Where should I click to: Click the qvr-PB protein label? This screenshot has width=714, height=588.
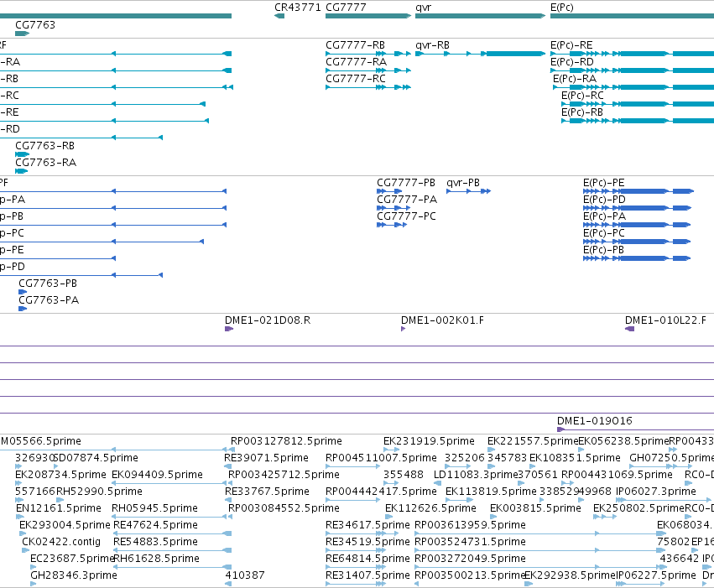tap(463, 183)
